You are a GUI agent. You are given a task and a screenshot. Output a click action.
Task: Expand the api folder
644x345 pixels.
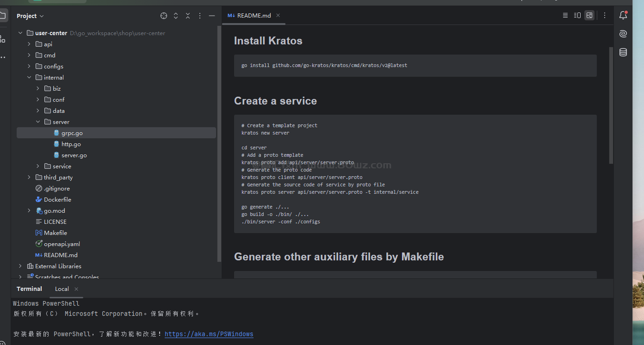29,44
